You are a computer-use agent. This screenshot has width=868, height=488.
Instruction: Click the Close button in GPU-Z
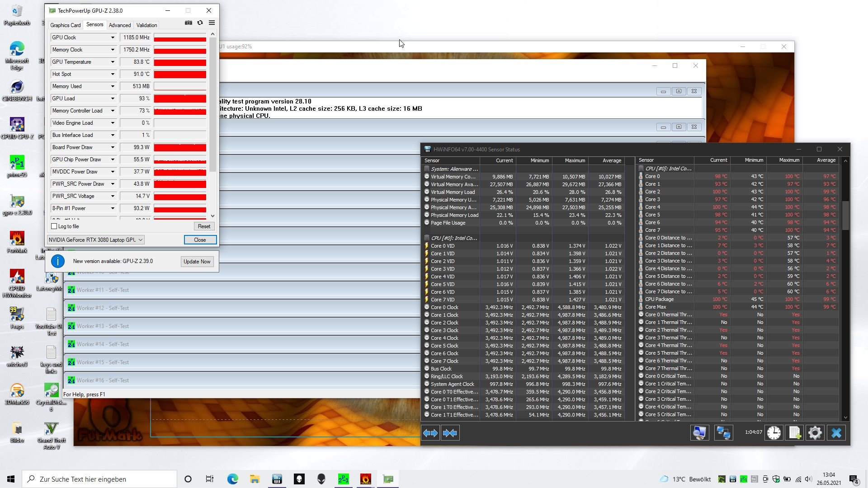pos(200,240)
